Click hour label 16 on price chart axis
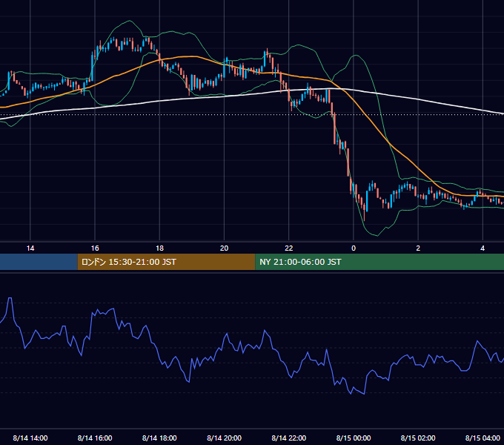The height and width of the screenshot is (445, 504). [x=95, y=248]
